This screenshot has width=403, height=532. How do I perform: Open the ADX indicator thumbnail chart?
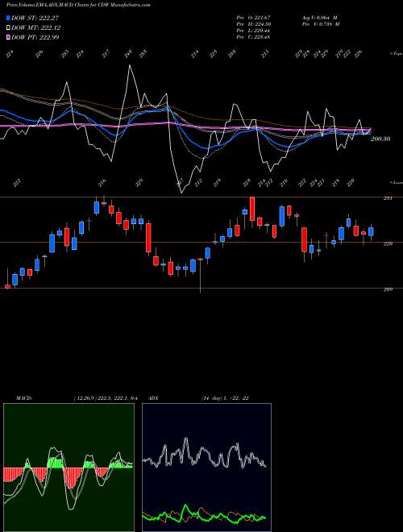[206, 468]
